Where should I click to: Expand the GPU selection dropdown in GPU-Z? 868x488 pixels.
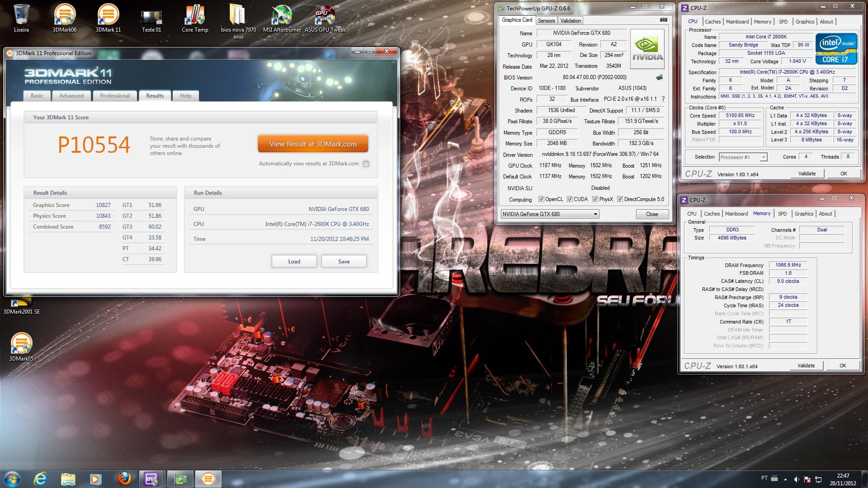595,214
